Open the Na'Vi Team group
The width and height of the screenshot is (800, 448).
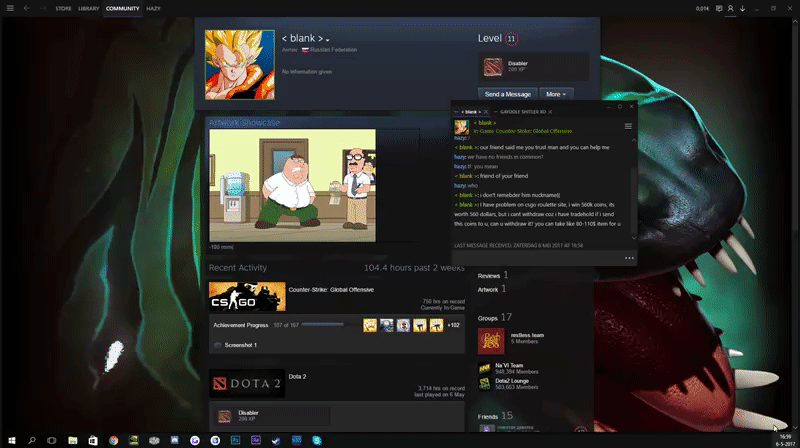[x=509, y=365]
